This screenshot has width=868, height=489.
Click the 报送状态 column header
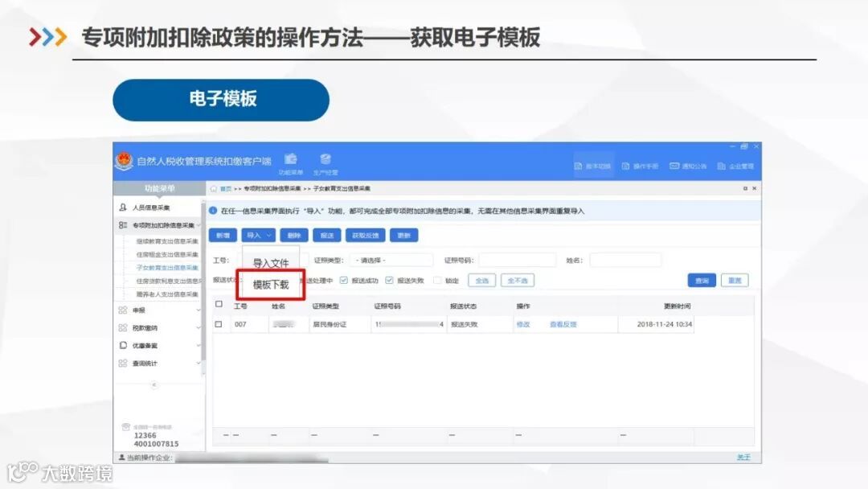[463, 306]
